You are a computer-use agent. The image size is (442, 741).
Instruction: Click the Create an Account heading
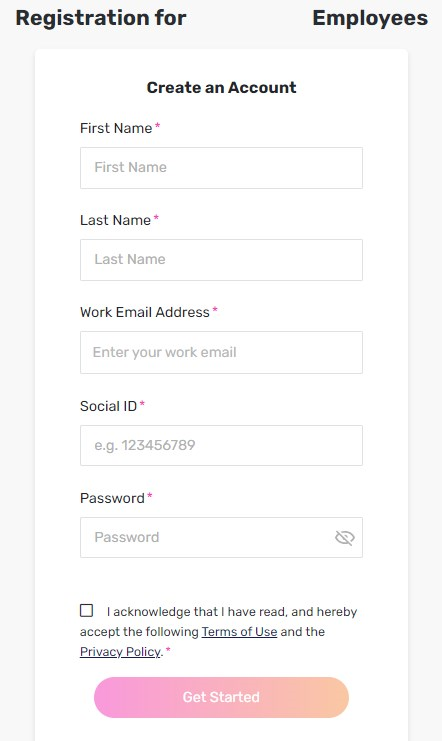coord(221,87)
